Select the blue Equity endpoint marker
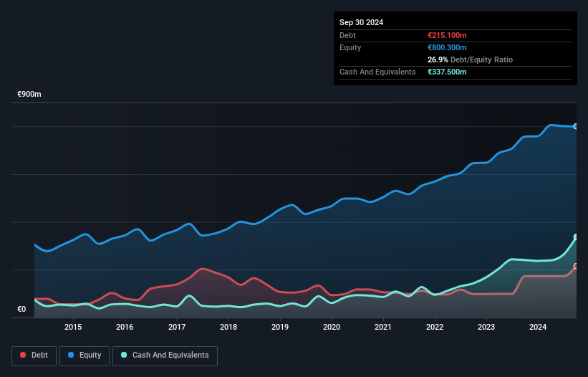Viewport: 588px width, 377px height. (576, 126)
